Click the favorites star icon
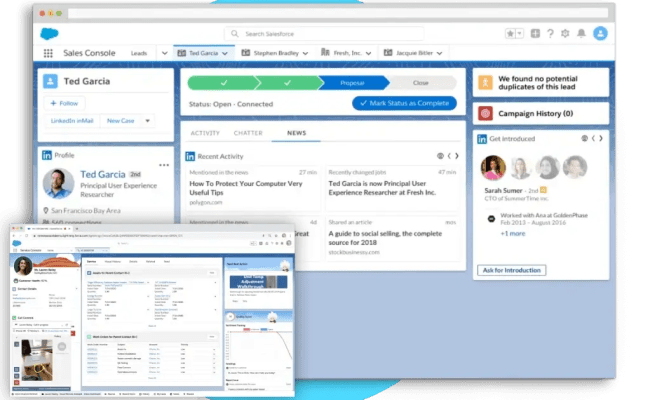Screen dimensions: 650x400 510,34
